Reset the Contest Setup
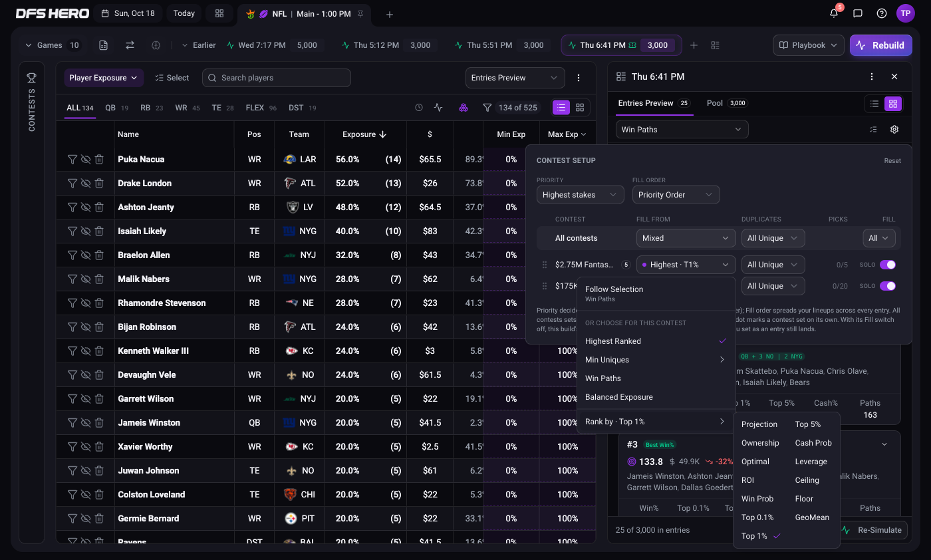931x560 pixels. tap(892, 160)
